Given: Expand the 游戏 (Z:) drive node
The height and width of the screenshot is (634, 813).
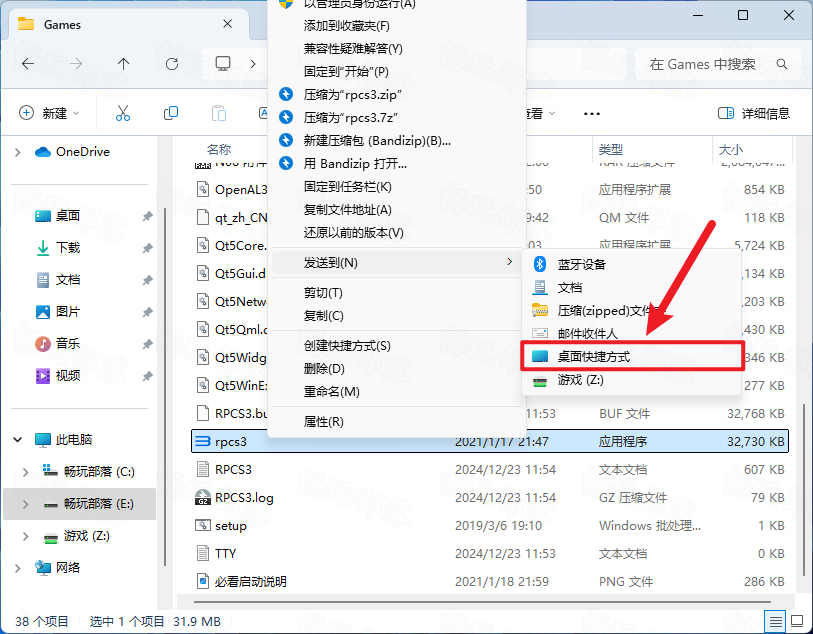Looking at the screenshot, I should 25,536.
